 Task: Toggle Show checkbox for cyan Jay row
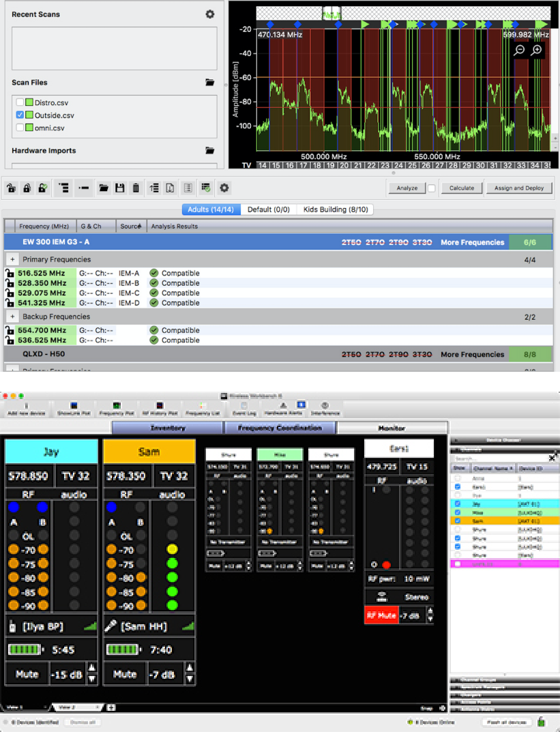click(457, 503)
